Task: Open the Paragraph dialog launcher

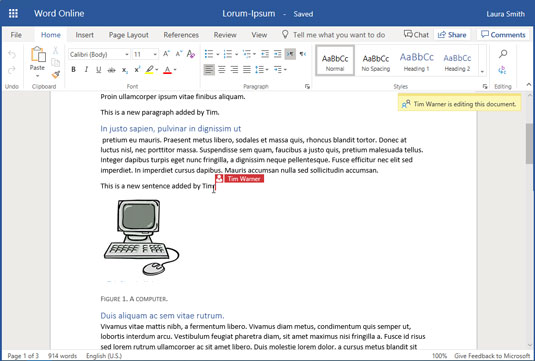Action: [x=307, y=87]
